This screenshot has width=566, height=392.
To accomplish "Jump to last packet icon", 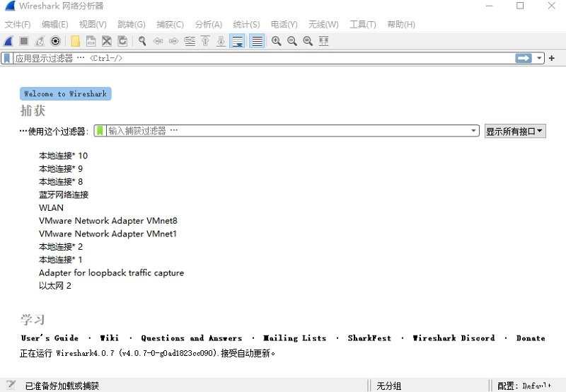I will click(221, 41).
